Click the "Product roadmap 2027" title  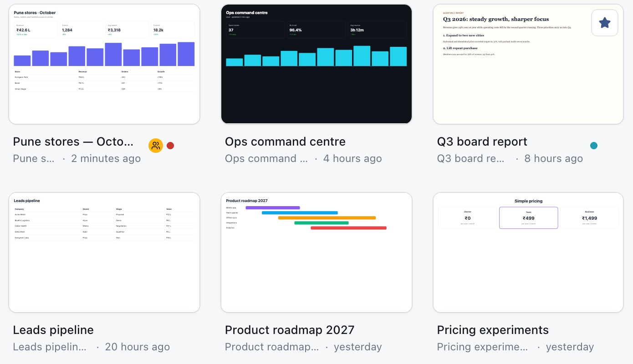pos(290,330)
